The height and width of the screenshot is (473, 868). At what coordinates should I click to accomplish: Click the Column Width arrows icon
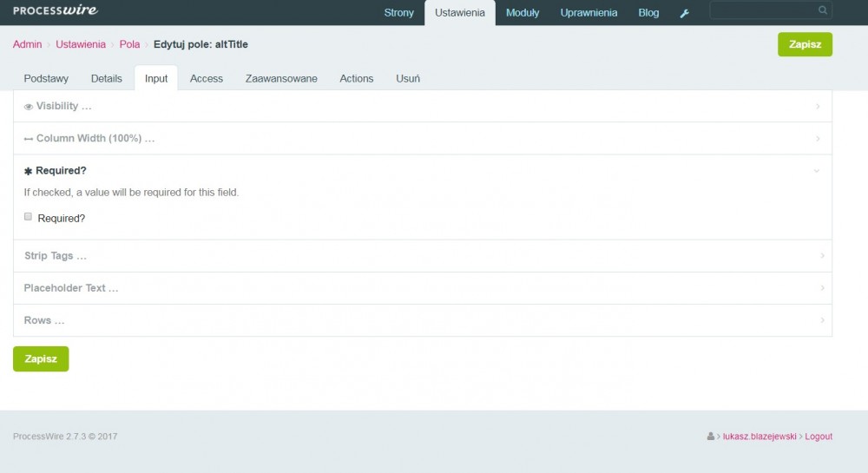pos(29,139)
